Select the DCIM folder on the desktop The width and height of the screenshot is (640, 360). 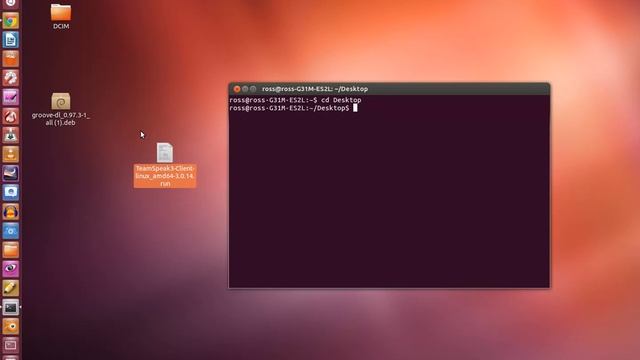[61, 12]
